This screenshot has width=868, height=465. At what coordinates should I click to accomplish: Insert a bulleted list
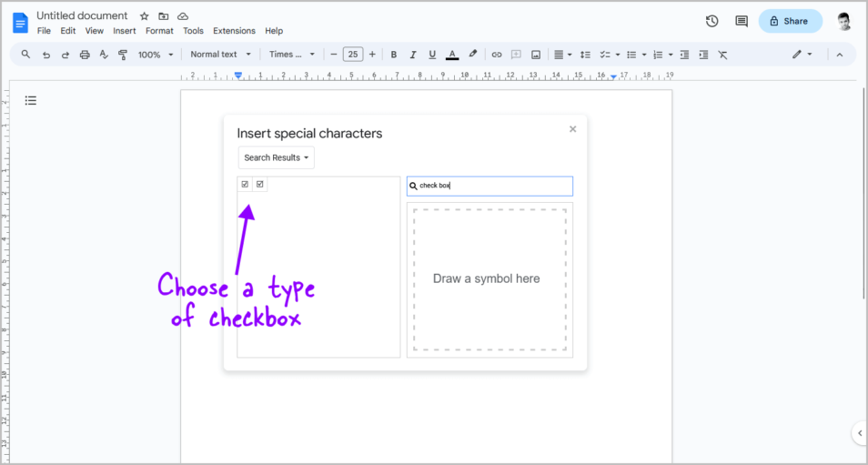point(631,55)
